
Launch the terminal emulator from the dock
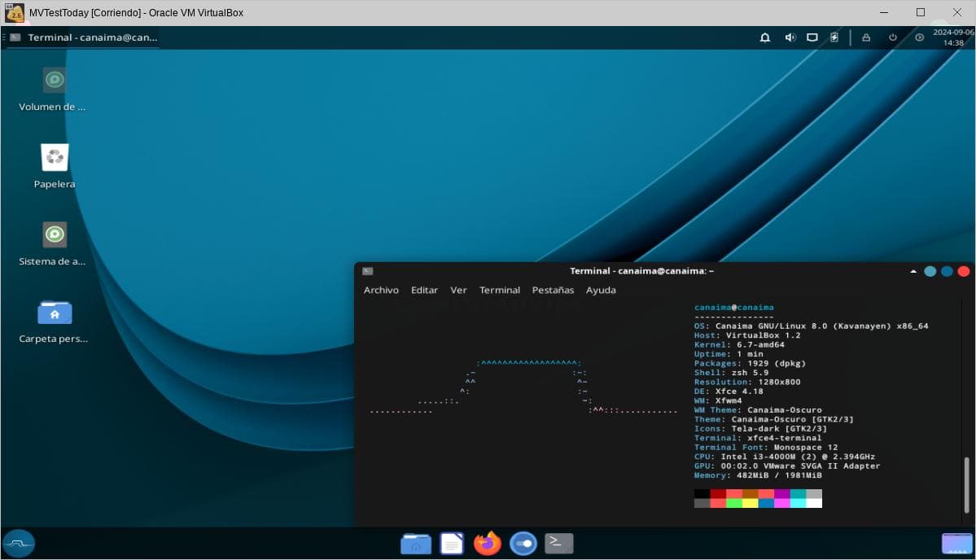click(x=559, y=543)
